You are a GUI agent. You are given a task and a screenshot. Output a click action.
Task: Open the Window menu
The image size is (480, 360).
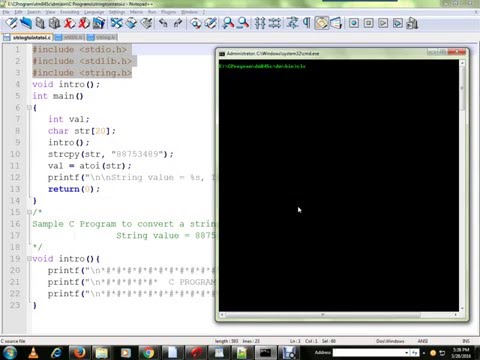(x=189, y=12)
